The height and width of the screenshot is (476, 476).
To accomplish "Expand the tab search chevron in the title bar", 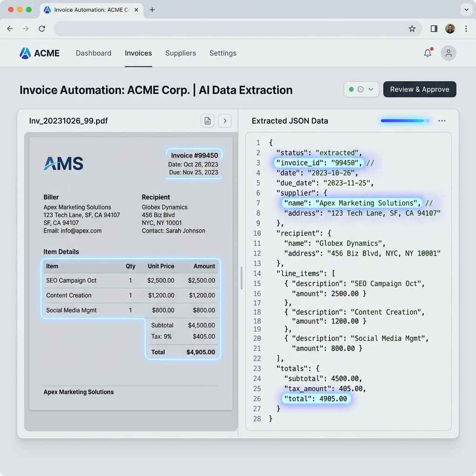I will 466,10.
